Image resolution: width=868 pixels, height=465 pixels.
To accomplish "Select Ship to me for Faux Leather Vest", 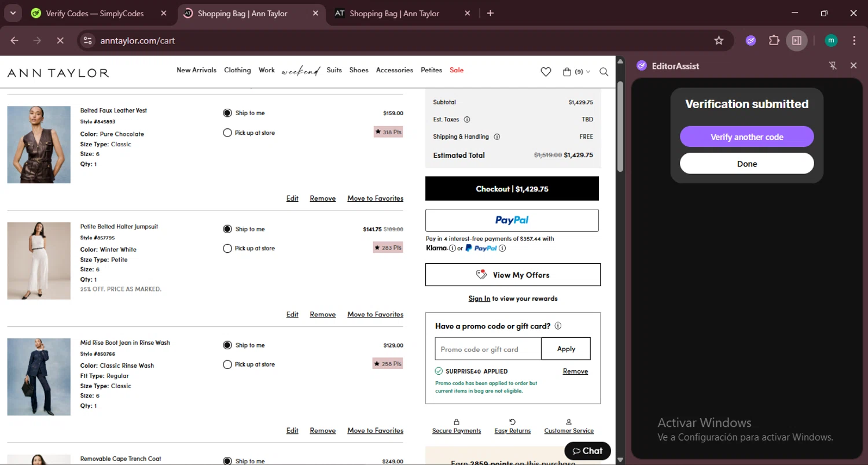I will click(227, 113).
